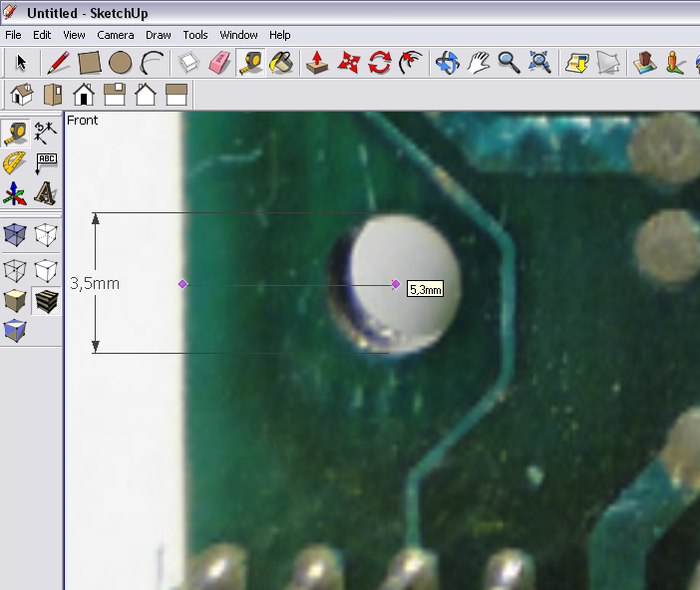Toggle Shaded With Textures style
The height and width of the screenshot is (590, 700).
tap(46, 301)
